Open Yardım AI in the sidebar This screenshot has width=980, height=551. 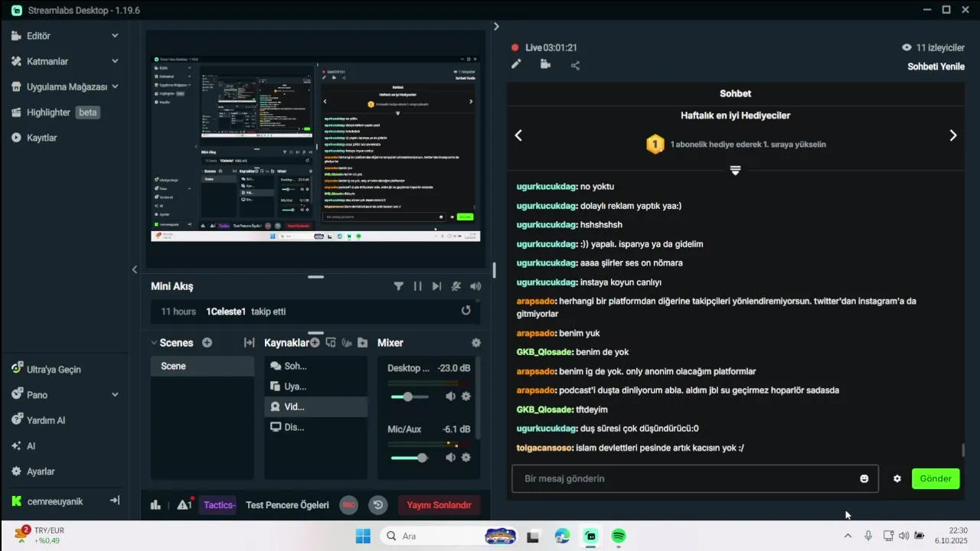point(38,420)
